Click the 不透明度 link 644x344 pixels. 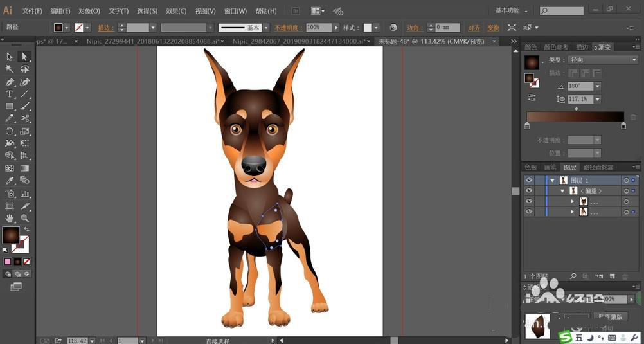[289, 28]
